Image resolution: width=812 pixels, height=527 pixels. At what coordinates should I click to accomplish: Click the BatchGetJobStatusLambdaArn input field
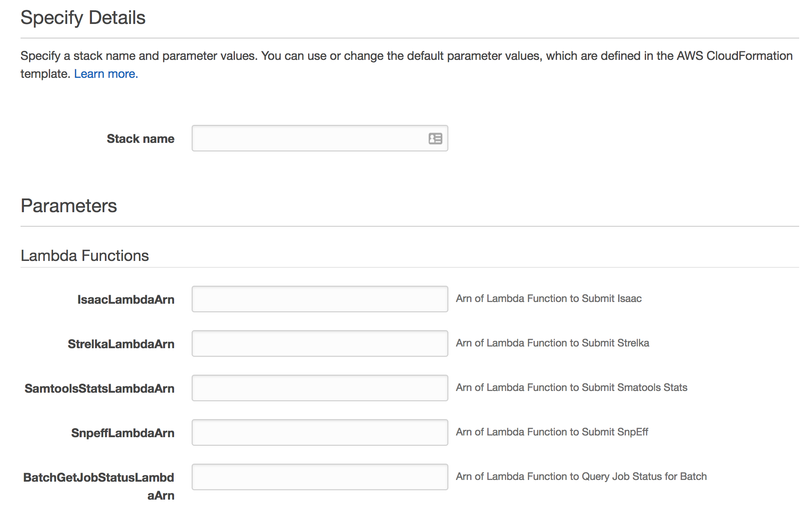point(320,477)
